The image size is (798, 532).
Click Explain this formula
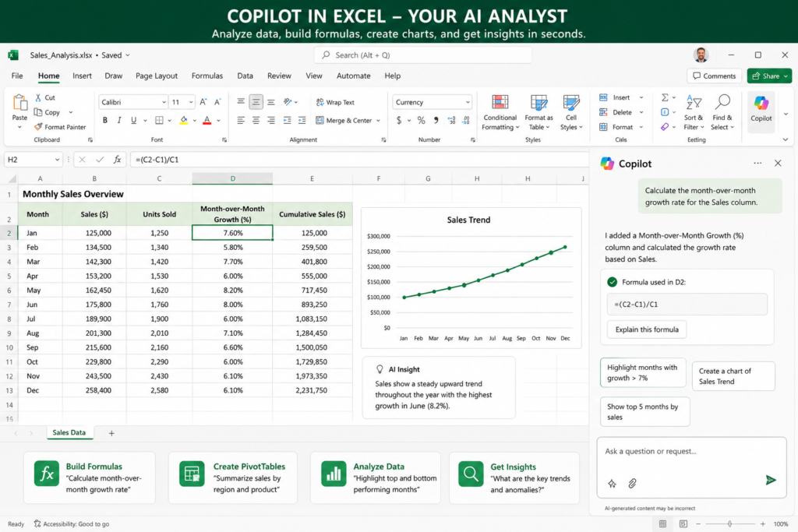pyautogui.click(x=647, y=329)
